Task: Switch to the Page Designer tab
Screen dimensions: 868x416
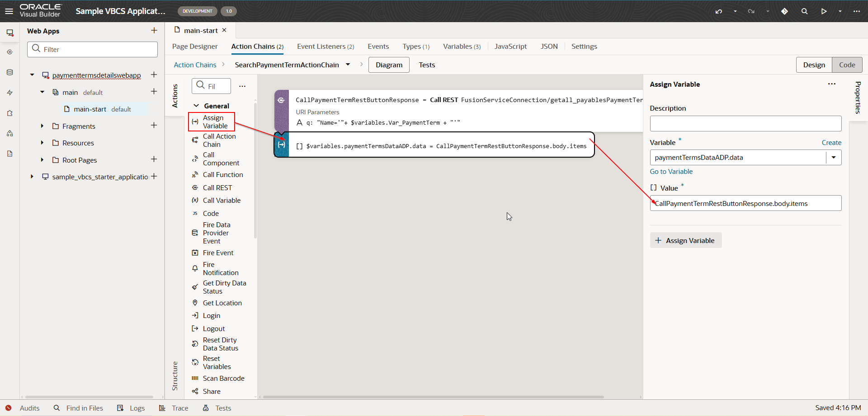Action: point(195,46)
